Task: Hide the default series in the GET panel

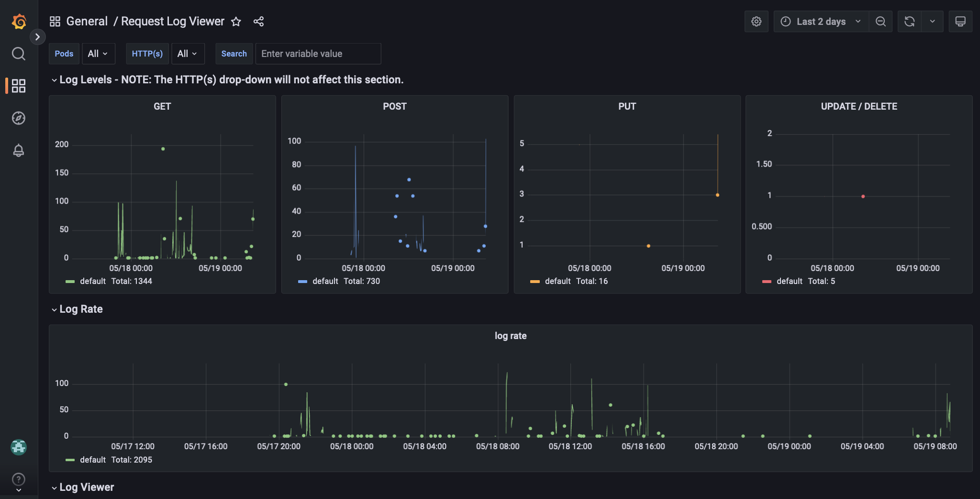Action: coord(93,281)
